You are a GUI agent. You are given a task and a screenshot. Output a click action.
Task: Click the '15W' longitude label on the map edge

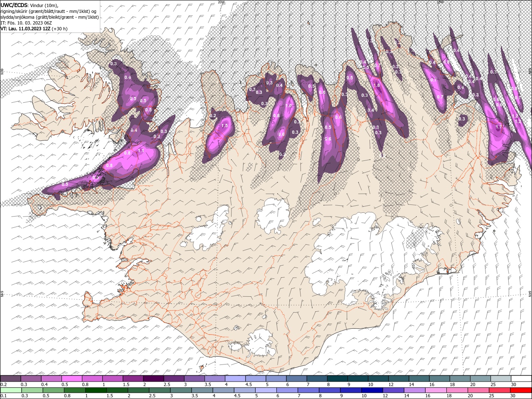[x=440, y=2]
